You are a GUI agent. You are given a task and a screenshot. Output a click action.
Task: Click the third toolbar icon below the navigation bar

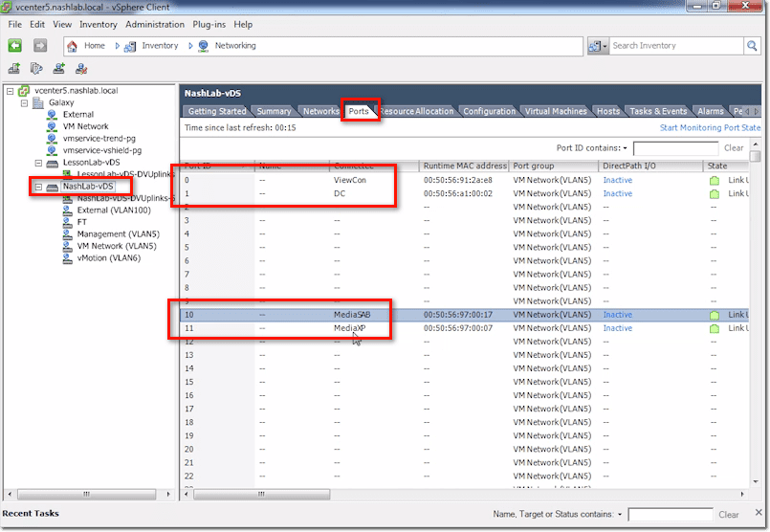coord(59,68)
